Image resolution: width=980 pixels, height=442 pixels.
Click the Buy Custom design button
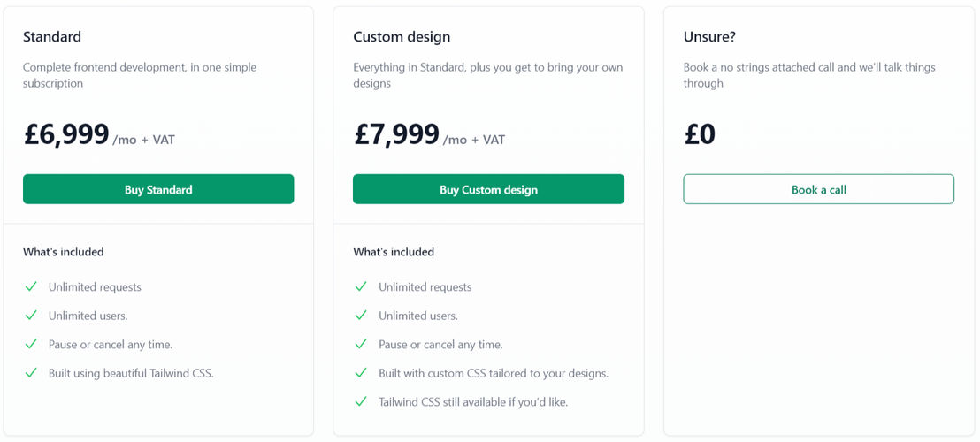point(488,189)
